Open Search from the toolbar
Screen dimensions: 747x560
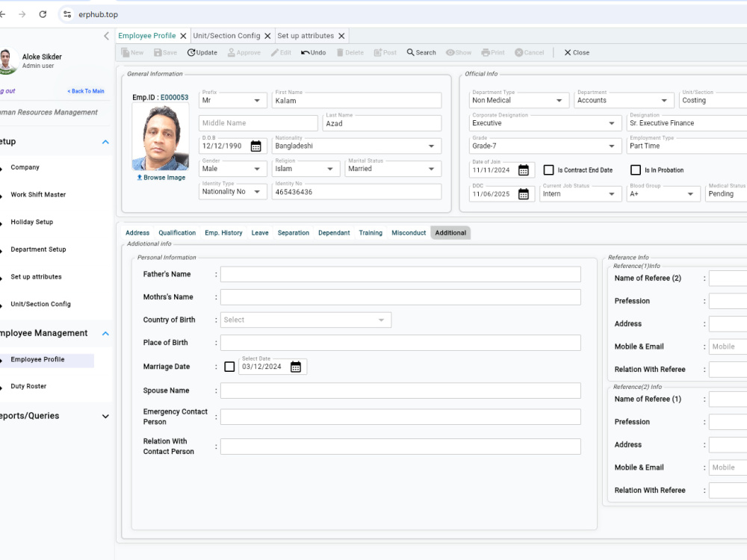coord(421,52)
